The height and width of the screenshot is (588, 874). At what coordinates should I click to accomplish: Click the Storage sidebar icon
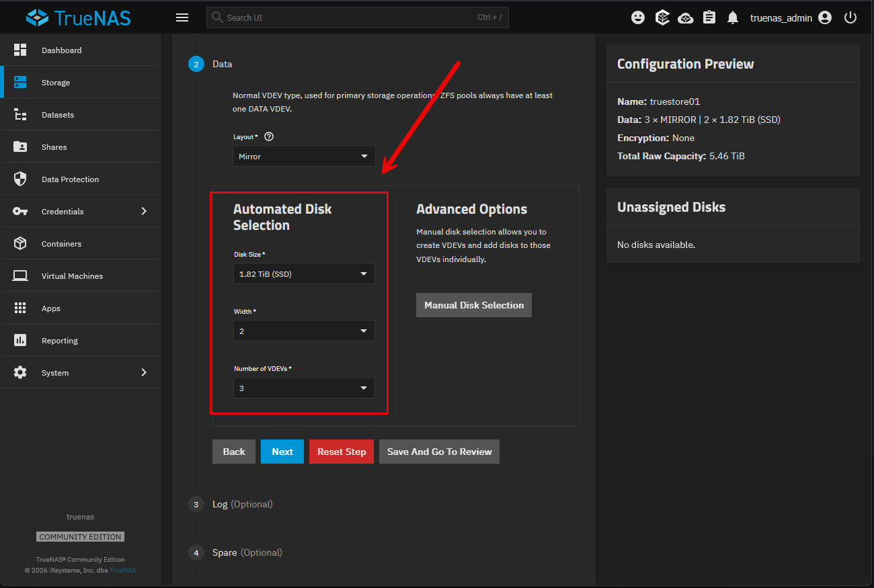point(20,82)
